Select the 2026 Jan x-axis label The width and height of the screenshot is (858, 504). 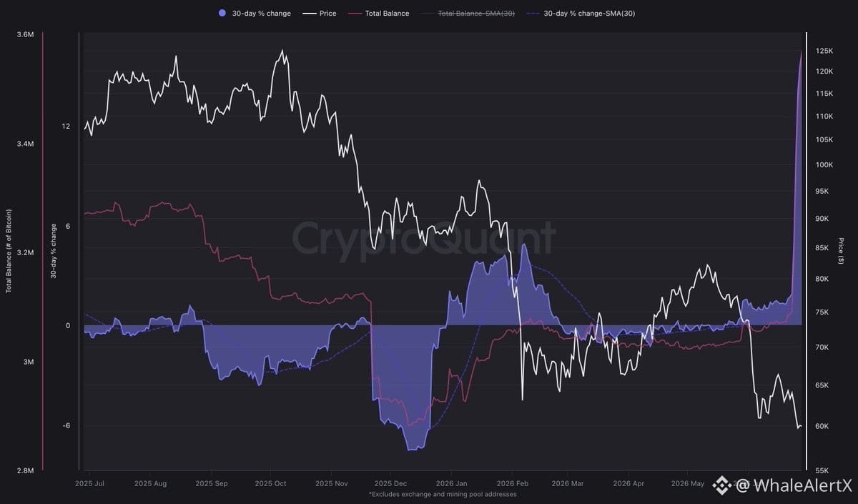[450, 484]
